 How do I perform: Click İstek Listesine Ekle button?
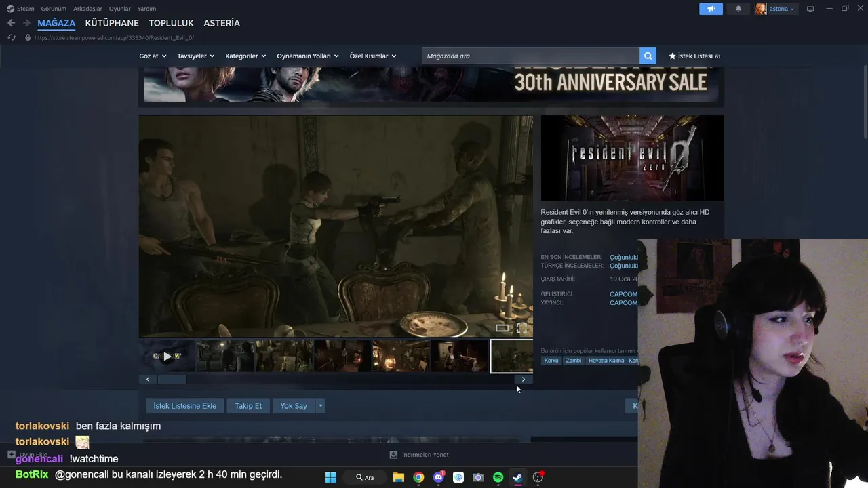[184, 406]
